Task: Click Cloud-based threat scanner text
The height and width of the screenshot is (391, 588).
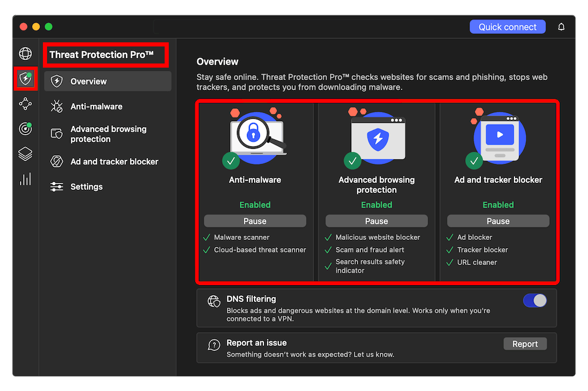Action: (x=260, y=250)
